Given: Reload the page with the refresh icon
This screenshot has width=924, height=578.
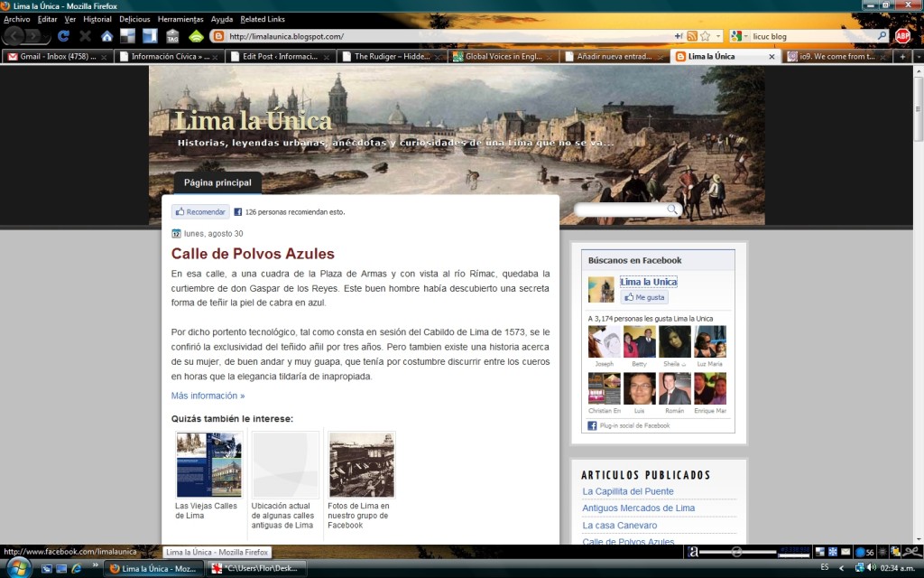Looking at the screenshot, I should [x=63, y=36].
